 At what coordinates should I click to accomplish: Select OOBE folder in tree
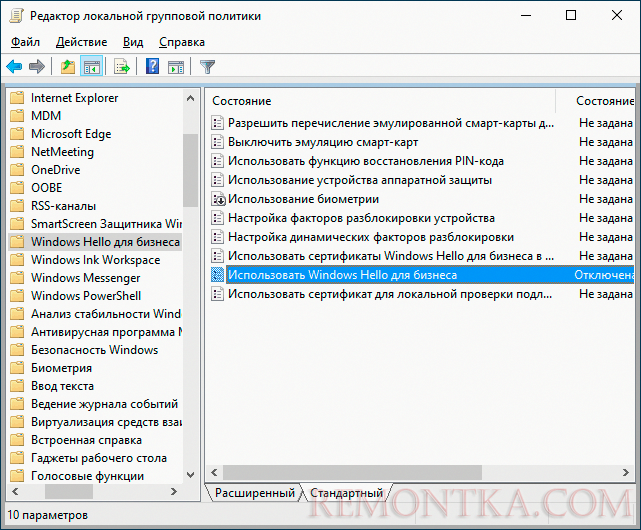click(47, 188)
